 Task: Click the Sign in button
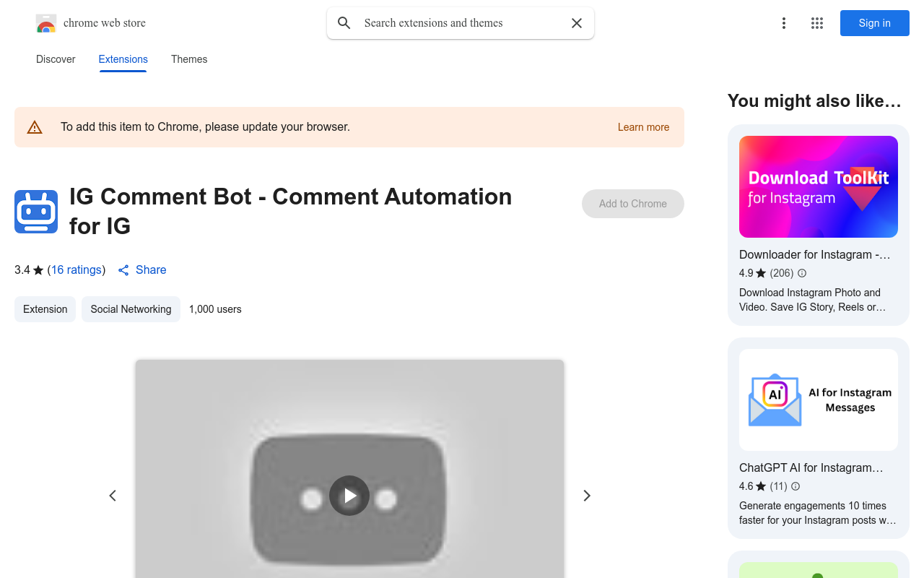[875, 23]
